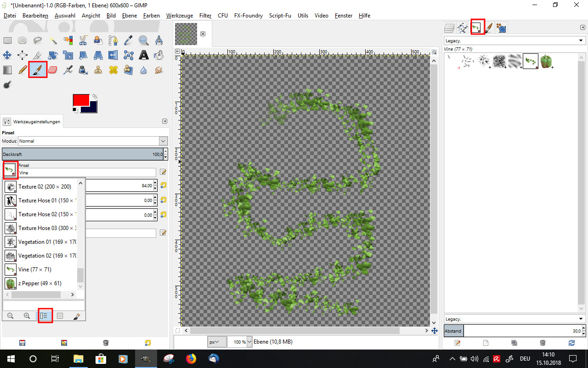The height and width of the screenshot is (368, 588).
Task: Expand the Legacy brush tag filter
Action: 581,40
